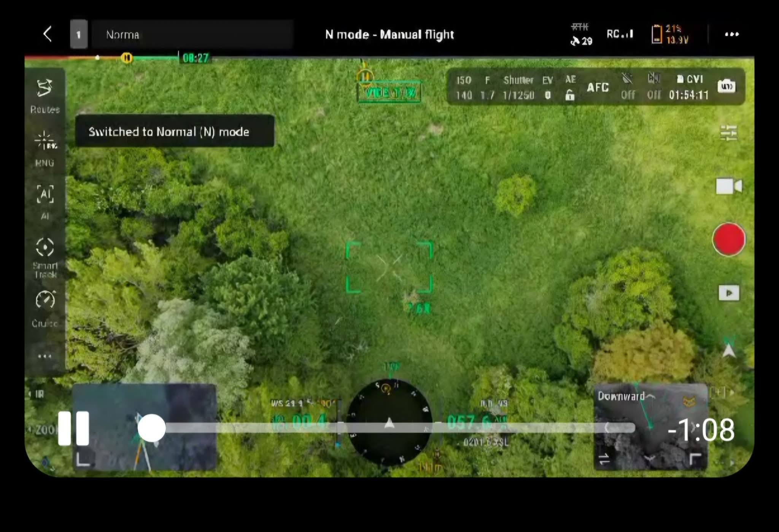Expand the map thumbnail to full view

point(83,459)
